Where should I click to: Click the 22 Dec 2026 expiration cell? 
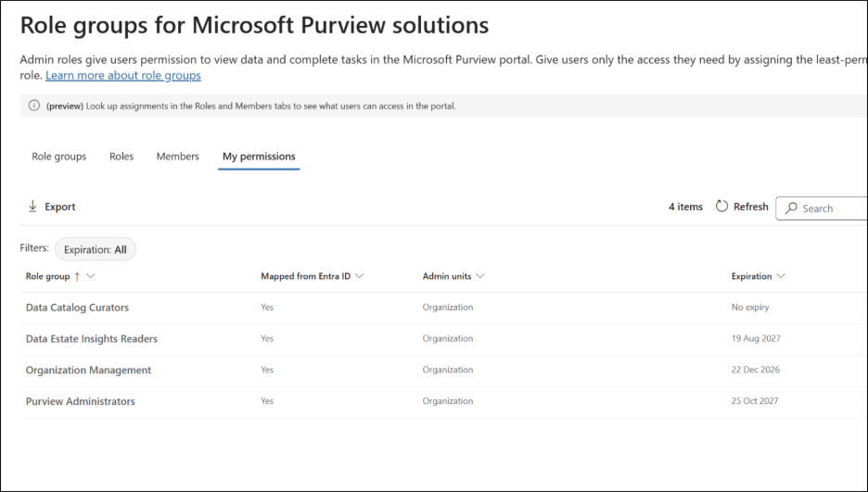pos(755,370)
